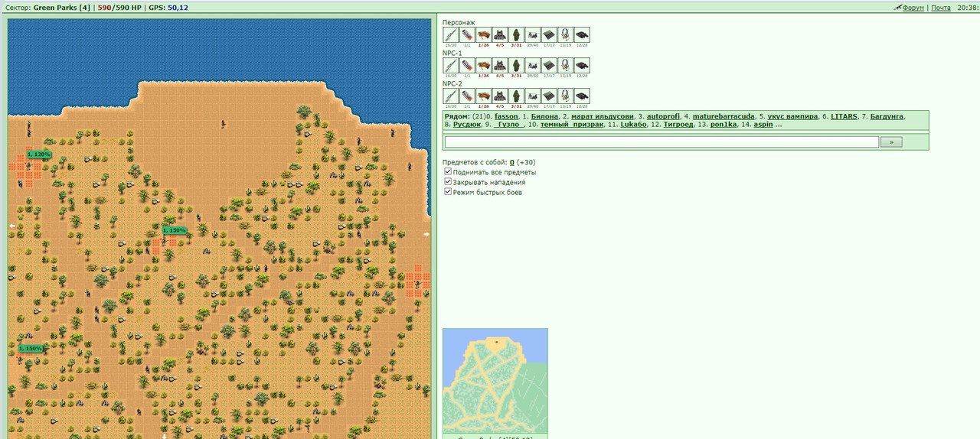The height and width of the screenshot is (439, 980).
Task: Open player pon1ka link
Action: pyautogui.click(x=724, y=124)
